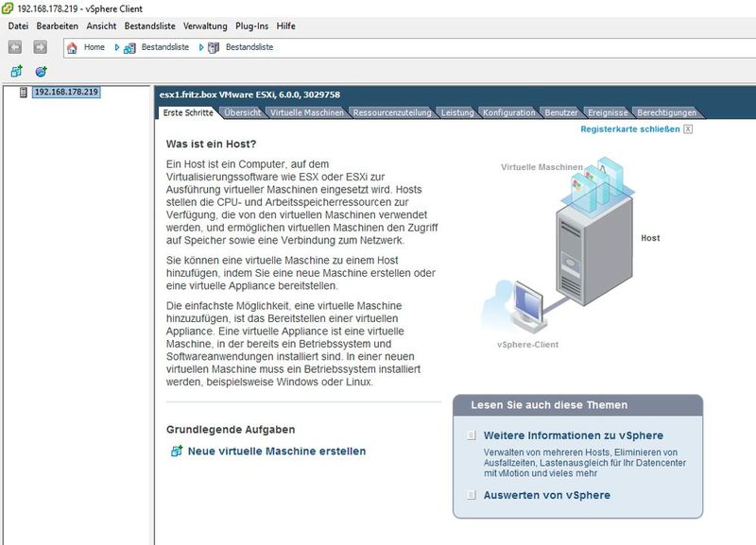Select the Home icon in the navigation bar
Image resolution: width=756 pixels, height=545 pixels.
[73, 47]
